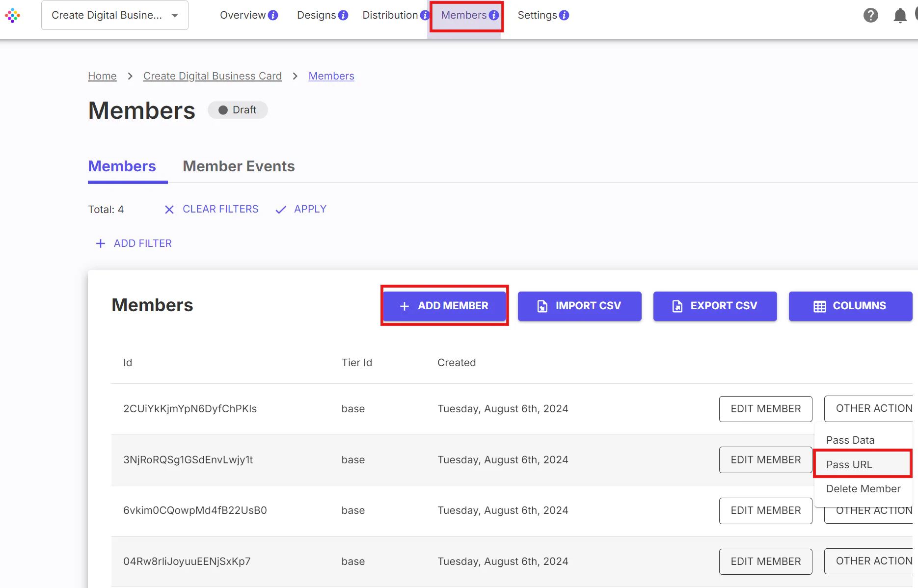Viewport: 918px width, 588px height.
Task: Open the Settings nav tab
Action: (x=537, y=15)
